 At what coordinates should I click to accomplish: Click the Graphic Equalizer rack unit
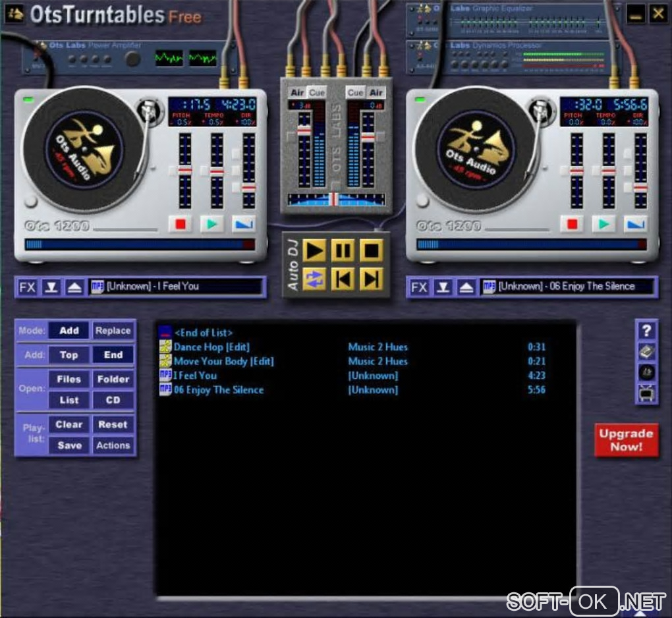[513, 20]
